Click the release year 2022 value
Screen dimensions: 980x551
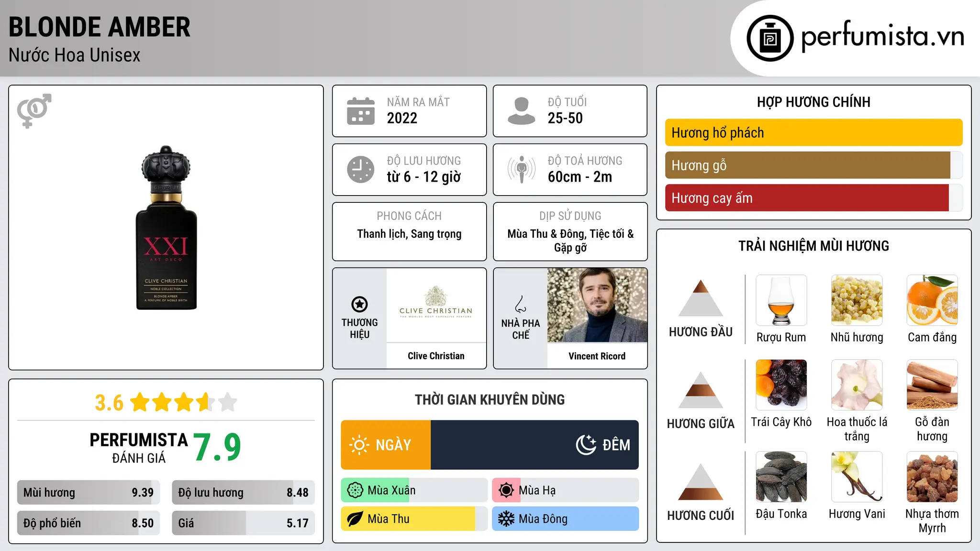pos(402,118)
